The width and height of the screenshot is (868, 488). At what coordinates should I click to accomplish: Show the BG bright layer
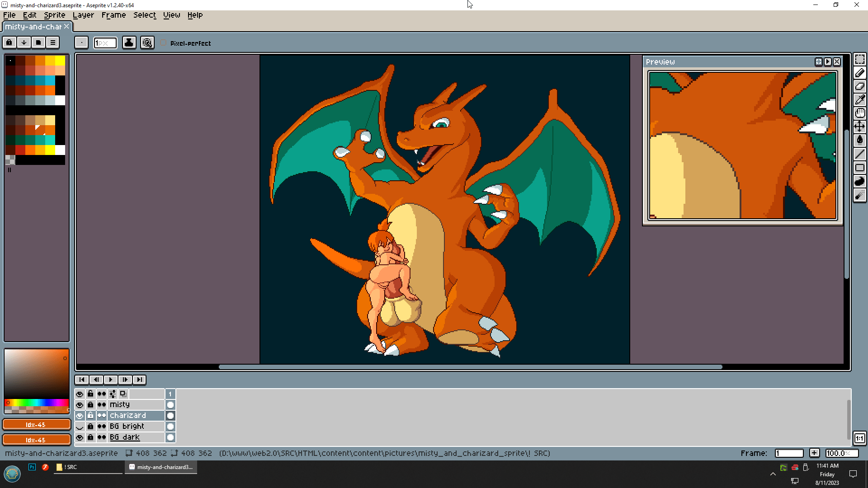pos(80,427)
